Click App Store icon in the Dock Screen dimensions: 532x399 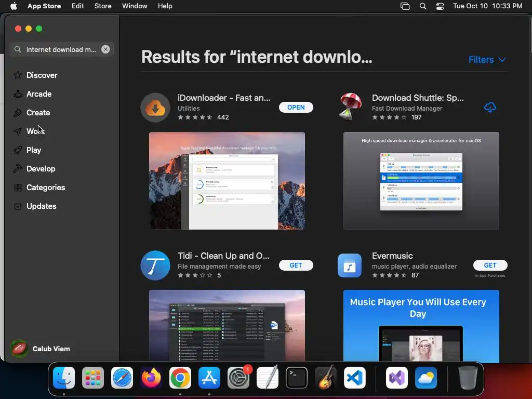(x=209, y=378)
